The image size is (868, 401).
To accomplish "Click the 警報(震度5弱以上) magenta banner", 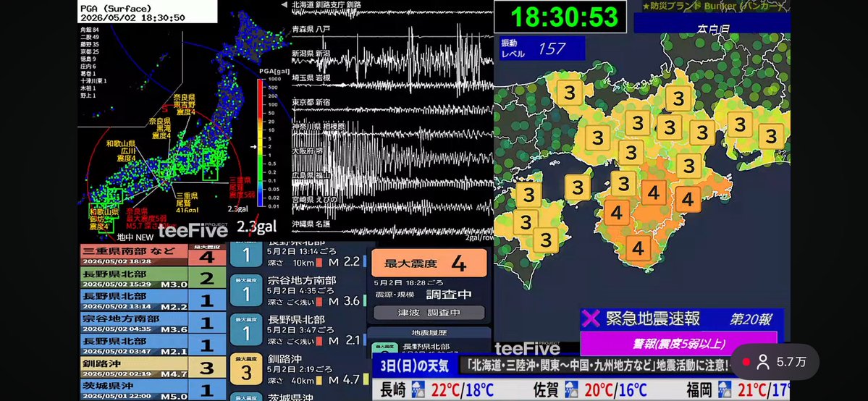I will (x=678, y=343).
